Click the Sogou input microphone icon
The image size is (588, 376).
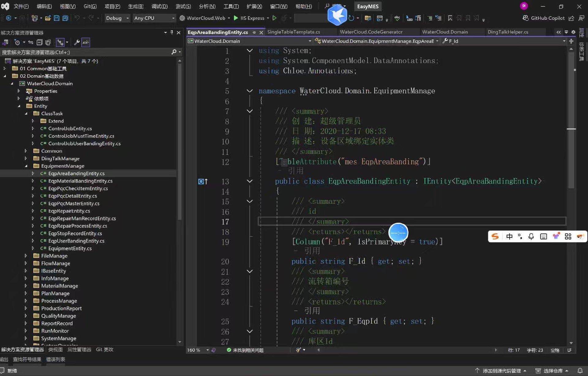(531, 236)
